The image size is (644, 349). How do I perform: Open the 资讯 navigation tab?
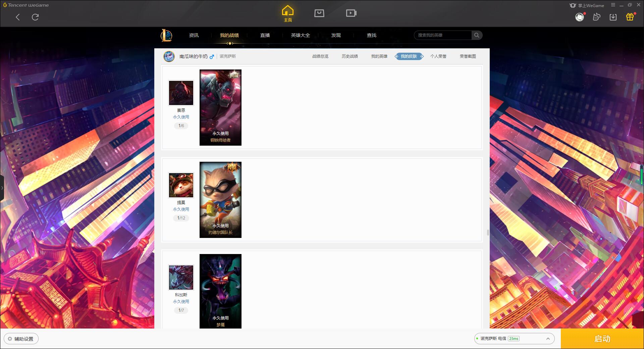pos(194,35)
